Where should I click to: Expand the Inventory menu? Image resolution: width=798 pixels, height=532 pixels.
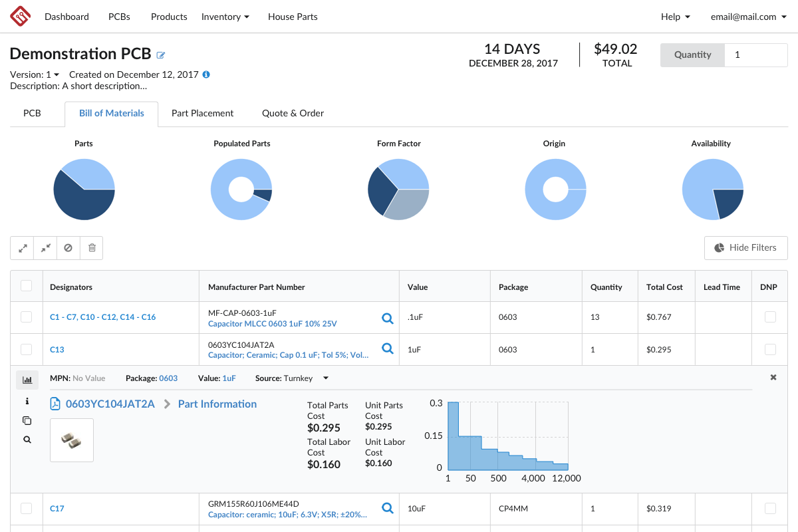(x=225, y=17)
